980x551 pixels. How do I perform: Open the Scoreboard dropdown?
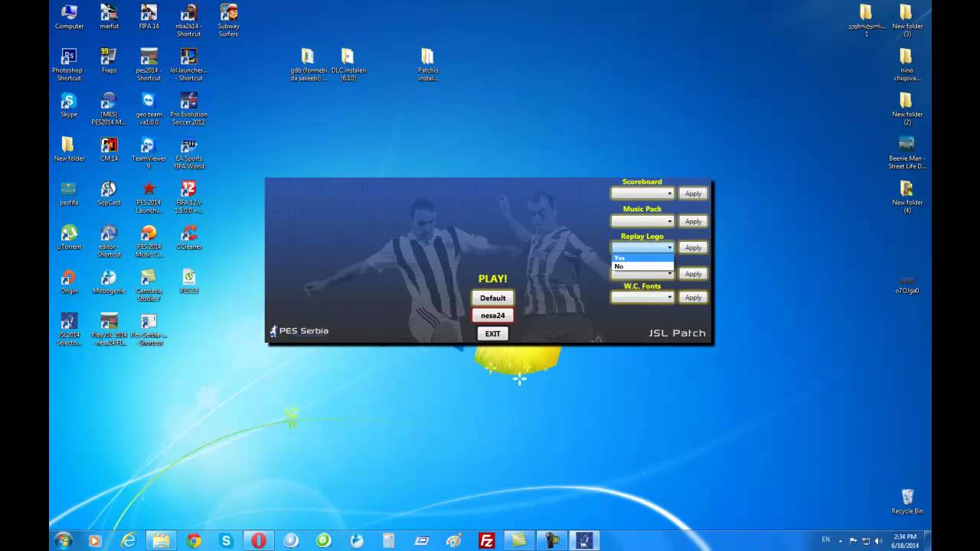click(642, 194)
